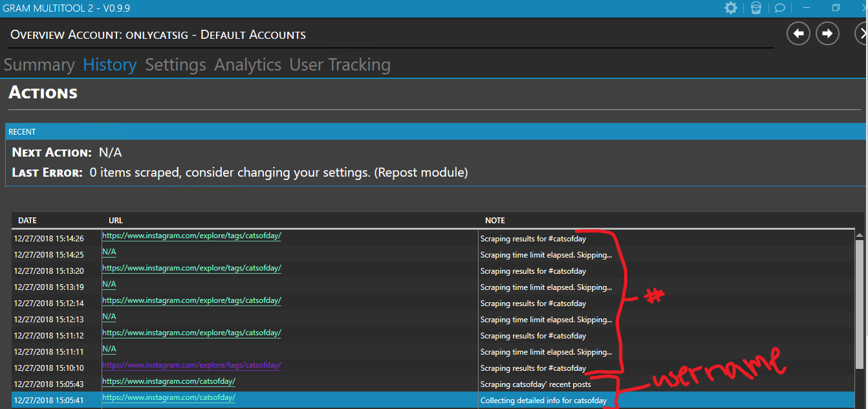868x409 pixels.
Task: Click the NOTE column header
Action: pos(495,221)
